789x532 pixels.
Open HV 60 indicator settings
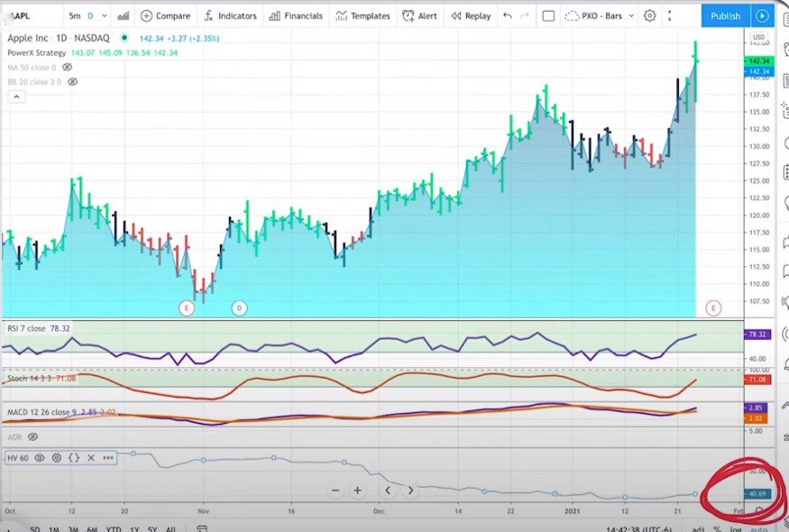pos(57,458)
